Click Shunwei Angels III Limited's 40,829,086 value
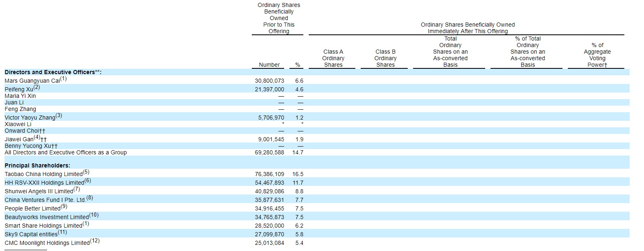The height and width of the screenshot is (251, 644). tap(269, 191)
